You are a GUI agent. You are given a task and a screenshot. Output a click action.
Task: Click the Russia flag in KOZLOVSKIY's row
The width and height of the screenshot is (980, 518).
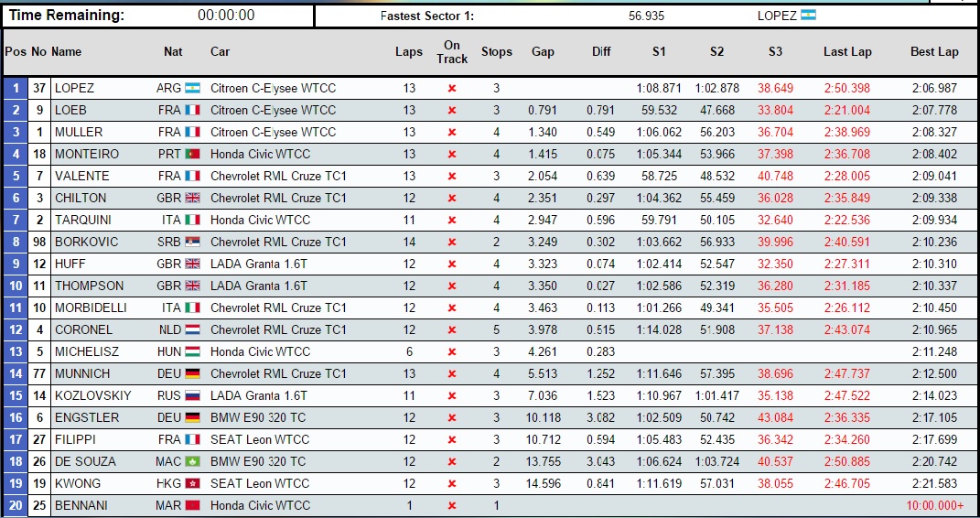(x=192, y=395)
